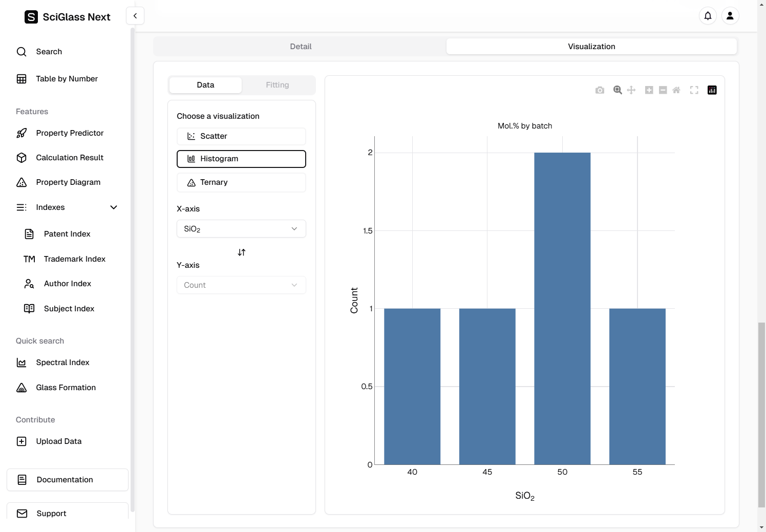Open the Y-axis Count dropdown
Screen dimensions: 766x532
tap(241, 285)
